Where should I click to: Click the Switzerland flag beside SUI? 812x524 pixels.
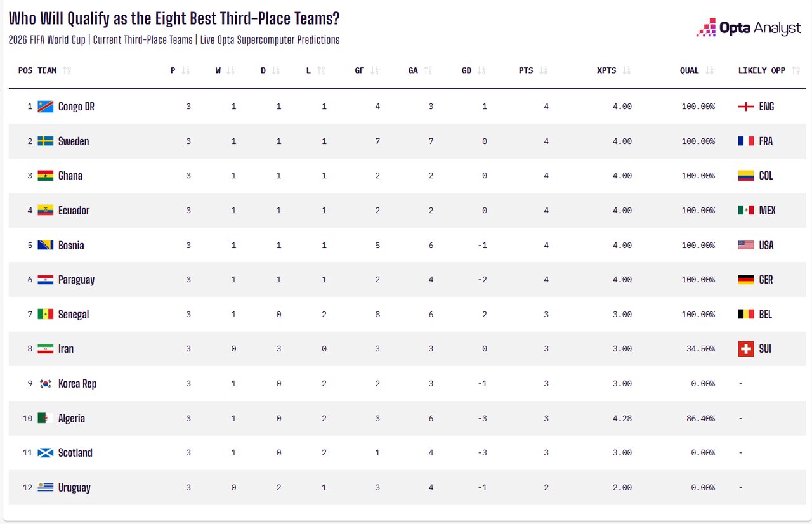746,349
